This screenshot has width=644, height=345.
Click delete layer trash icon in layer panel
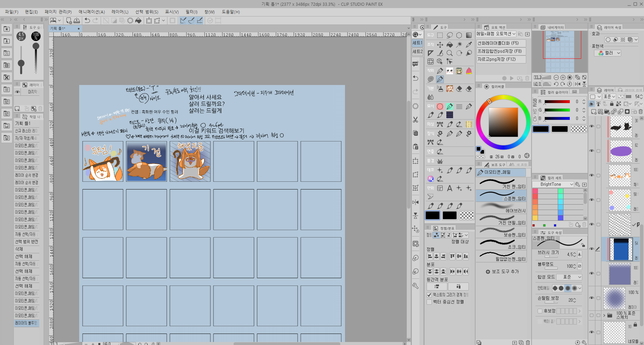pyautogui.click(x=640, y=112)
